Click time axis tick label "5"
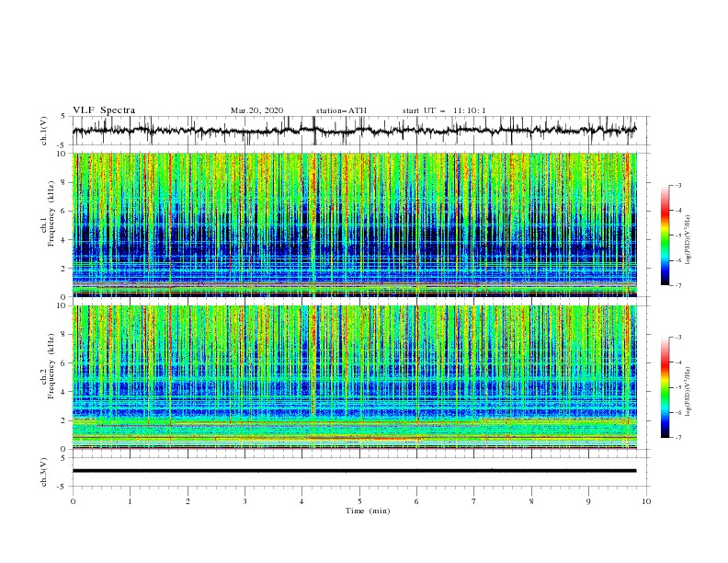Image resolution: width=728 pixels, height=563 pixels. [359, 501]
